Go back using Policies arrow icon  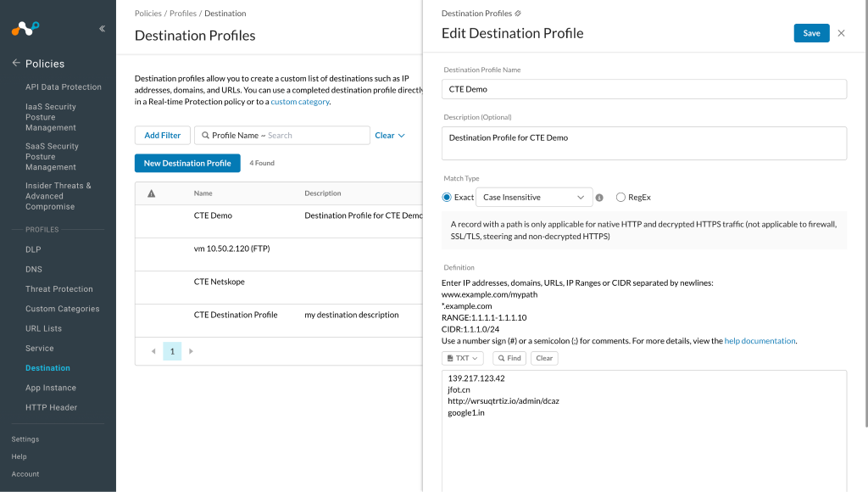point(16,63)
